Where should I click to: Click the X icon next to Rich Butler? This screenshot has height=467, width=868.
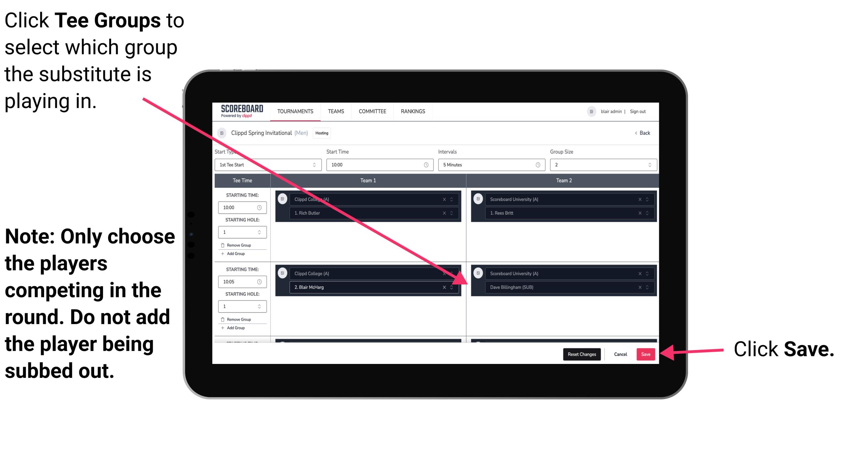pyautogui.click(x=447, y=213)
